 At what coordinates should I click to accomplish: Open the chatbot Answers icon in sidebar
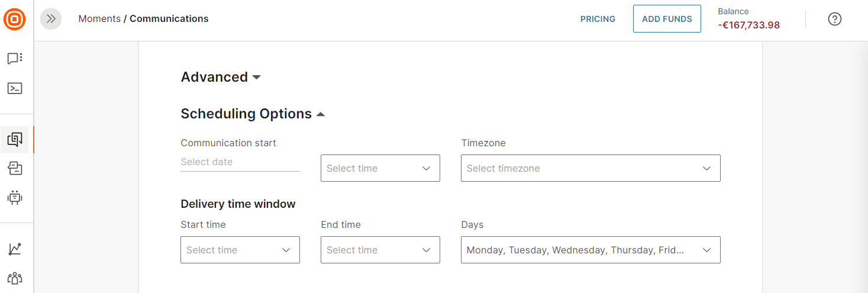point(15,197)
